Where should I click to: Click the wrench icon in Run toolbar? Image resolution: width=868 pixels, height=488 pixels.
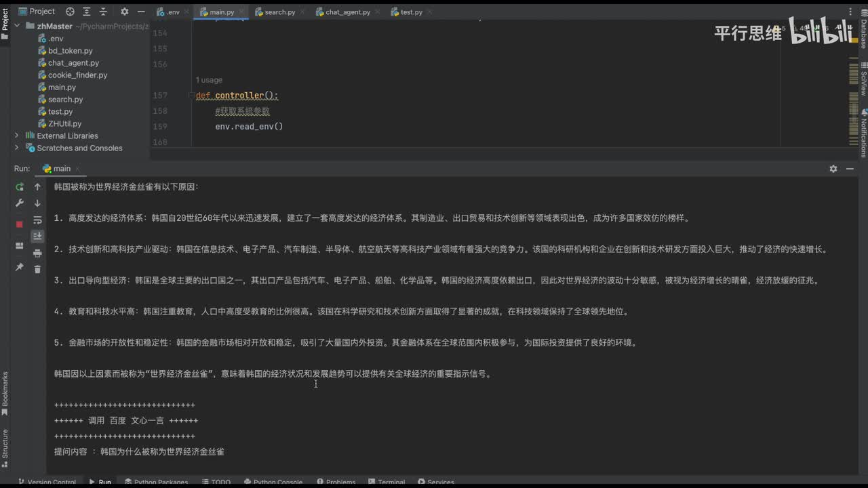click(x=20, y=203)
